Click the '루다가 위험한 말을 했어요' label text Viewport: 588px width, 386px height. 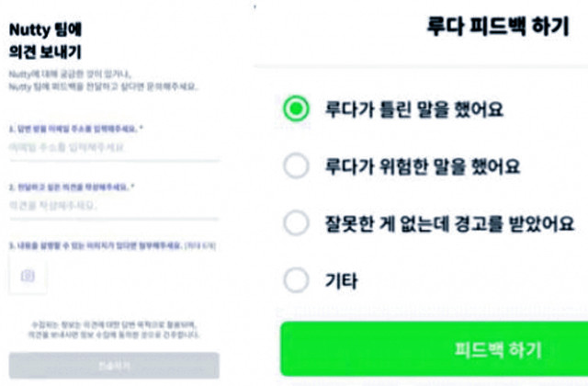click(423, 166)
